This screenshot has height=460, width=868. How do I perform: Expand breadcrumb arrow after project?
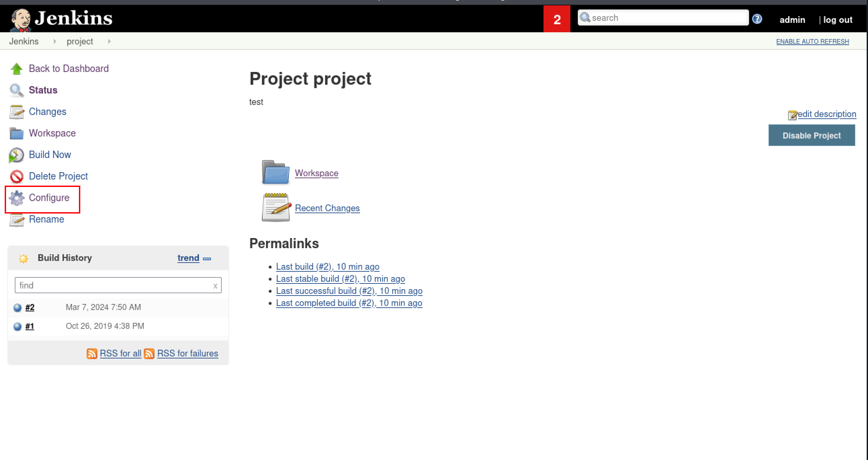pyautogui.click(x=109, y=41)
